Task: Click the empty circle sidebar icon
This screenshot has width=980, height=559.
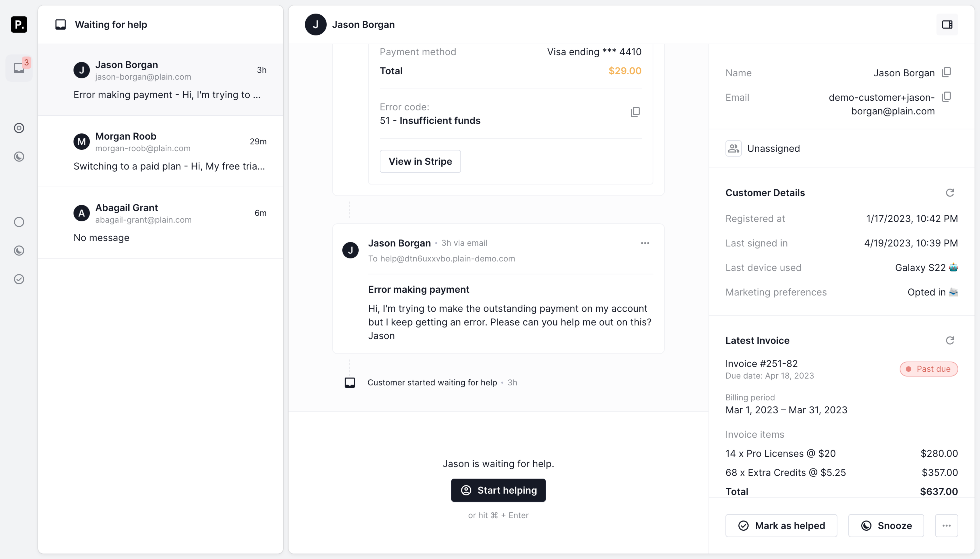Action: (19, 222)
